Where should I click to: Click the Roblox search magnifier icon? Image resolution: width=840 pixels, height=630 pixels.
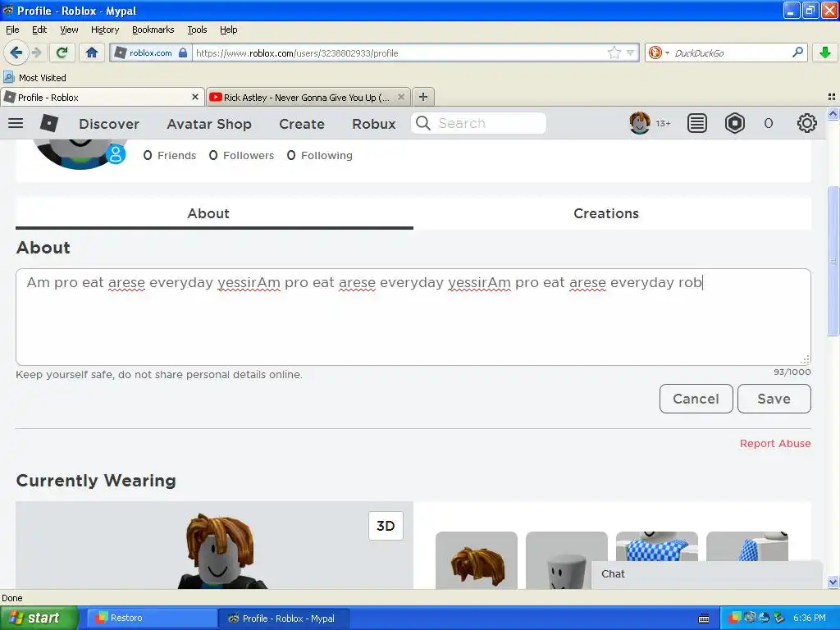click(422, 123)
